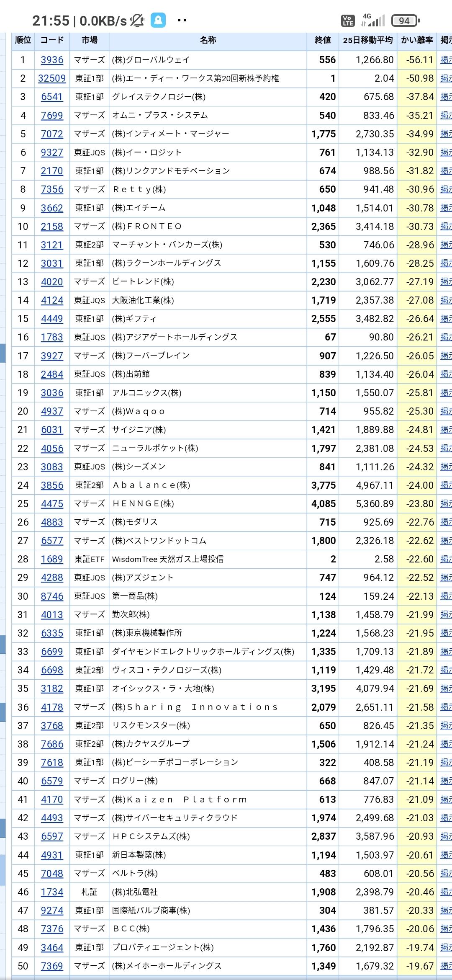Open stock code 3121 link
This screenshot has width=452, height=980.
coord(52,245)
